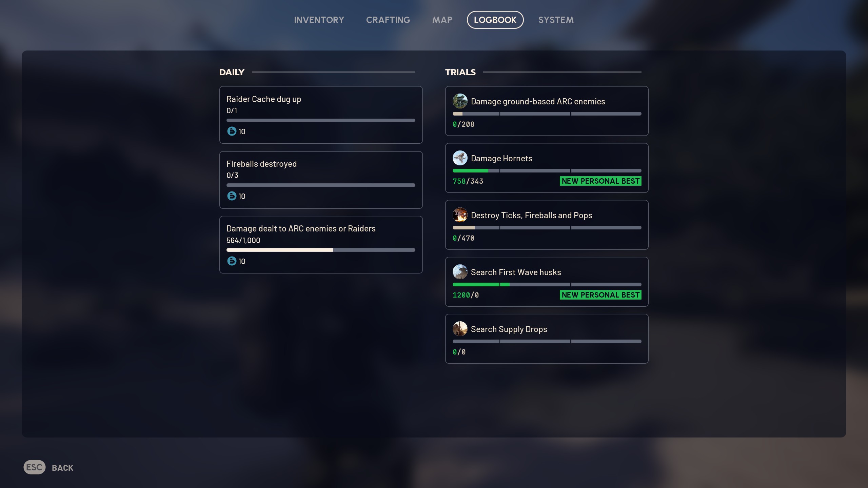
Task: Click the Raider Cache reward coin icon
Action: (232, 131)
